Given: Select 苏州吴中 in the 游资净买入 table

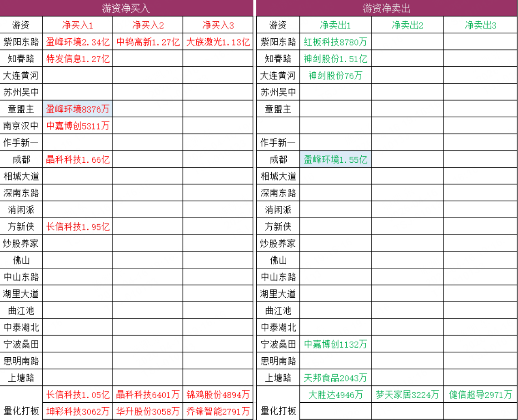Looking at the screenshot, I should pyautogui.click(x=21, y=92).
